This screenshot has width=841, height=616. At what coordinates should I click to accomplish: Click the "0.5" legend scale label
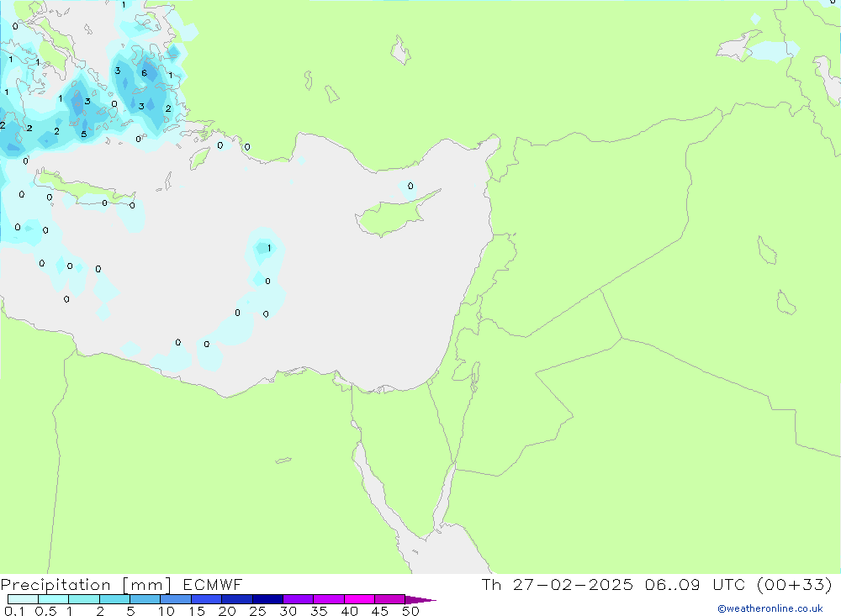(45, 611)
